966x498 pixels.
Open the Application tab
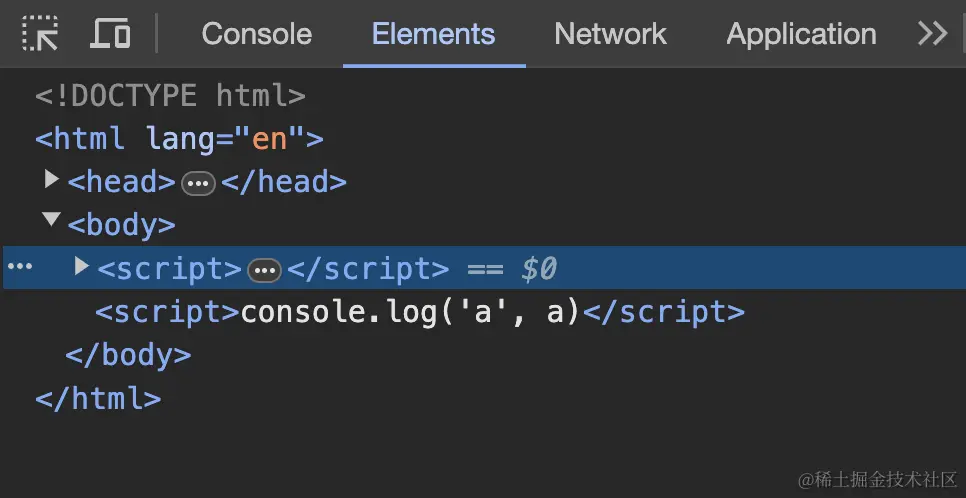click(x=801, y=34)
